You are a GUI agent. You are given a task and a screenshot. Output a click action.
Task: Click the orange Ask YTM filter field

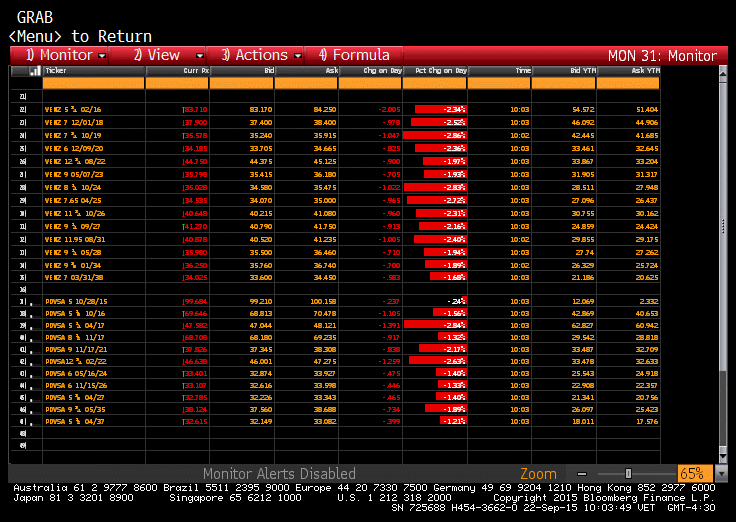point(628,83)
